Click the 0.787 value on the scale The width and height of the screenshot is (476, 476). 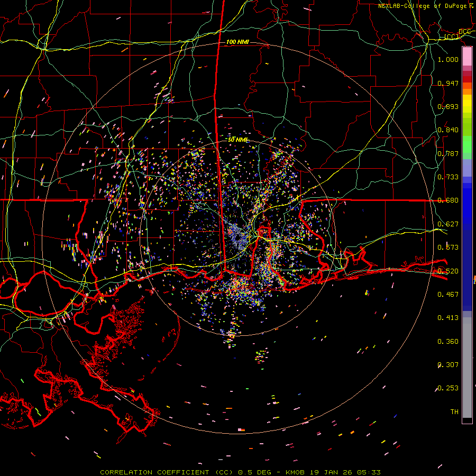[448, 153]
